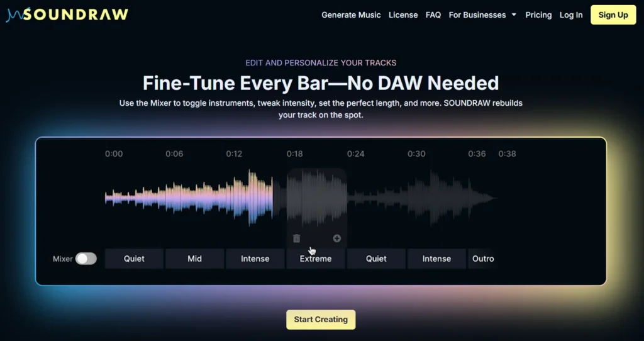This screenshot has width=644, height=341.
Task: Add a segment with the plus icon
Action: click(x=336, y=238)
